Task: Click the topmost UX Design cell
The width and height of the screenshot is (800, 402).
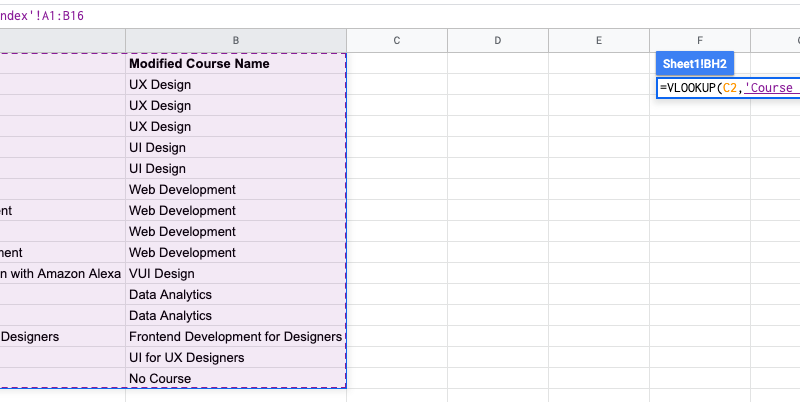Action: (160, 85)
